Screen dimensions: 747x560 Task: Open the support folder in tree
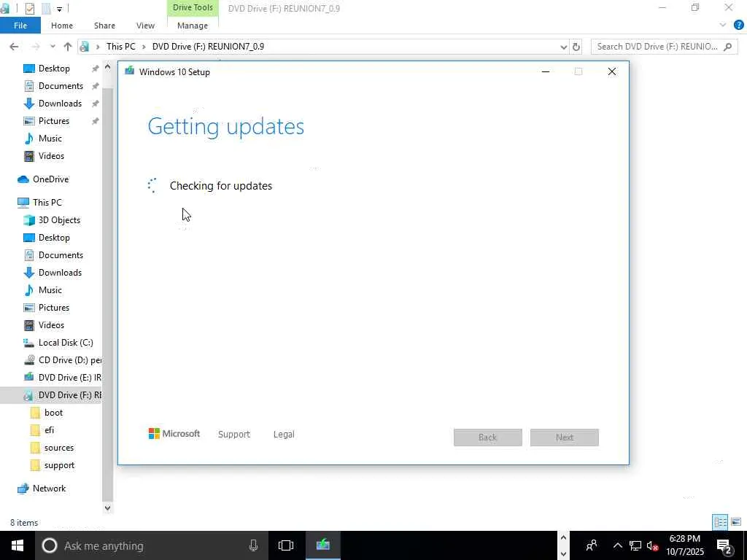[59, 465]
